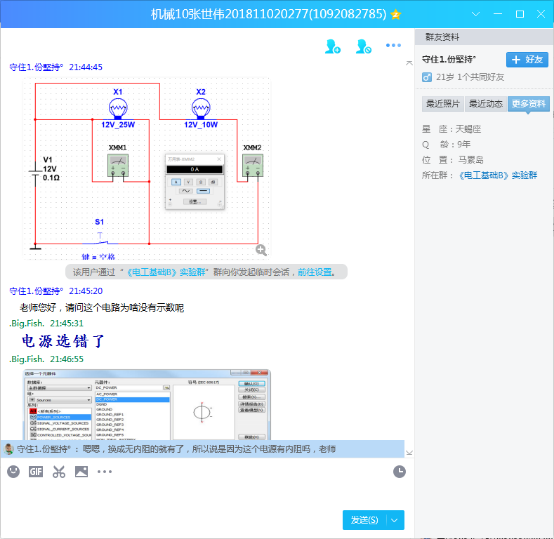Select the scissors screenshot tool
554x539 pixels.
[x=59, y=472]
